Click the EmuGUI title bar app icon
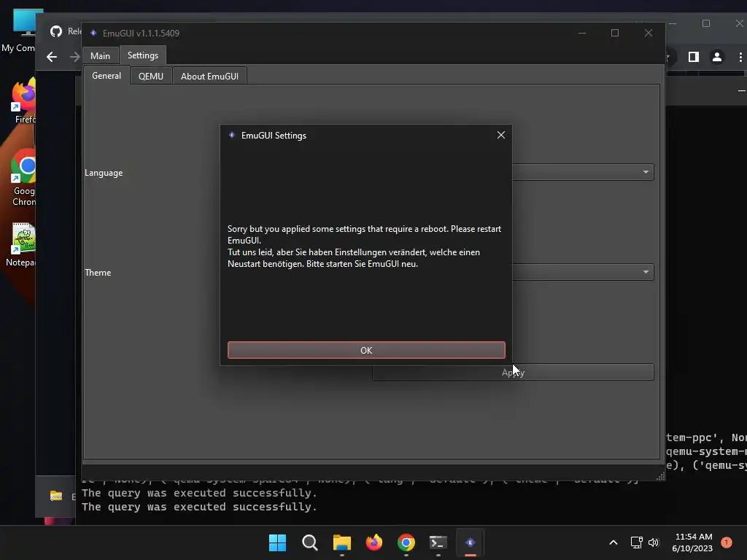This screenshot has height=560, width=747. click(x=93, y=33)
